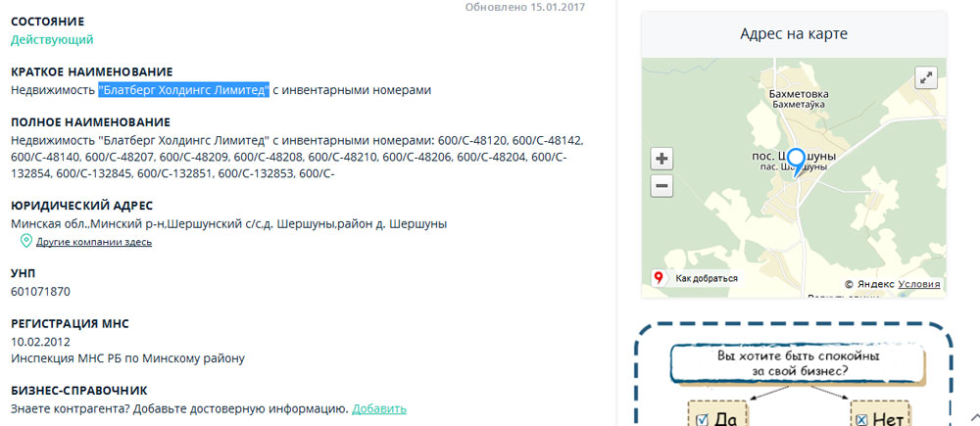
Task: Click the legal address text line
Action: [228, 223]
